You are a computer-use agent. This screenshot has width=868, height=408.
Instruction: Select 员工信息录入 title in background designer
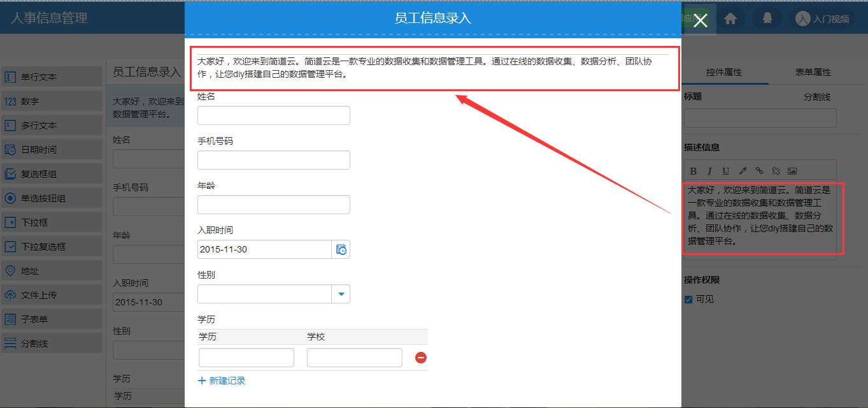147,72
